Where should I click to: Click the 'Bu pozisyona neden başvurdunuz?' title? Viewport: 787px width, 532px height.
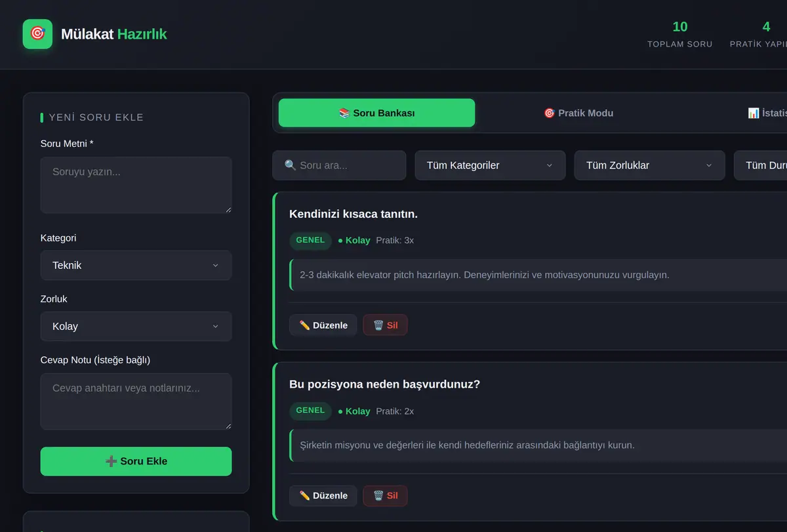click(x=384, y=384)
